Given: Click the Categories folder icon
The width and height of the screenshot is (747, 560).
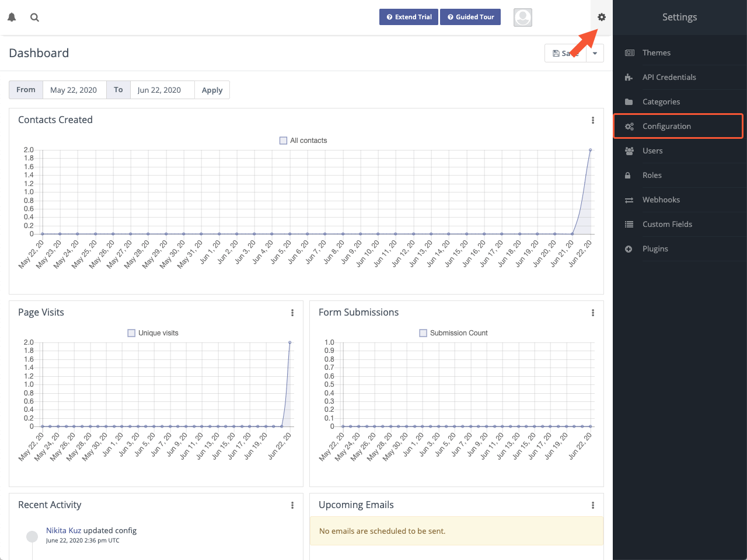Looking at the screenshot, I should [x=629, y=101].
